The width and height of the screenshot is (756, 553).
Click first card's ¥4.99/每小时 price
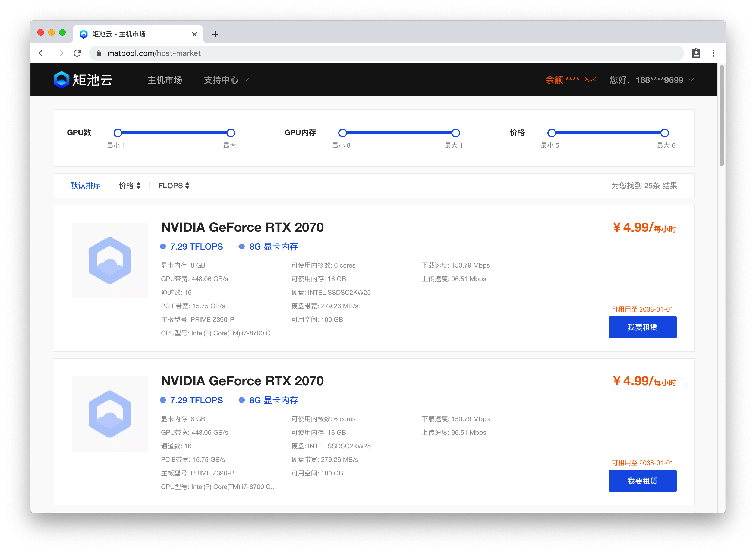pyautogui.click(x=644, y=228)
